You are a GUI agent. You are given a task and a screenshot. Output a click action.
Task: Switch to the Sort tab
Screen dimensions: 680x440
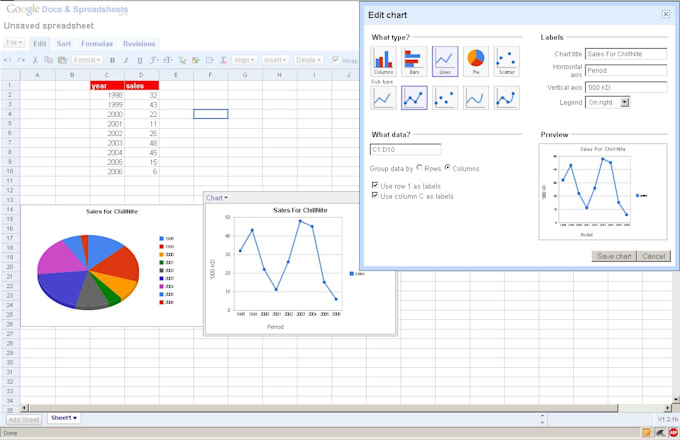(63, 44)
